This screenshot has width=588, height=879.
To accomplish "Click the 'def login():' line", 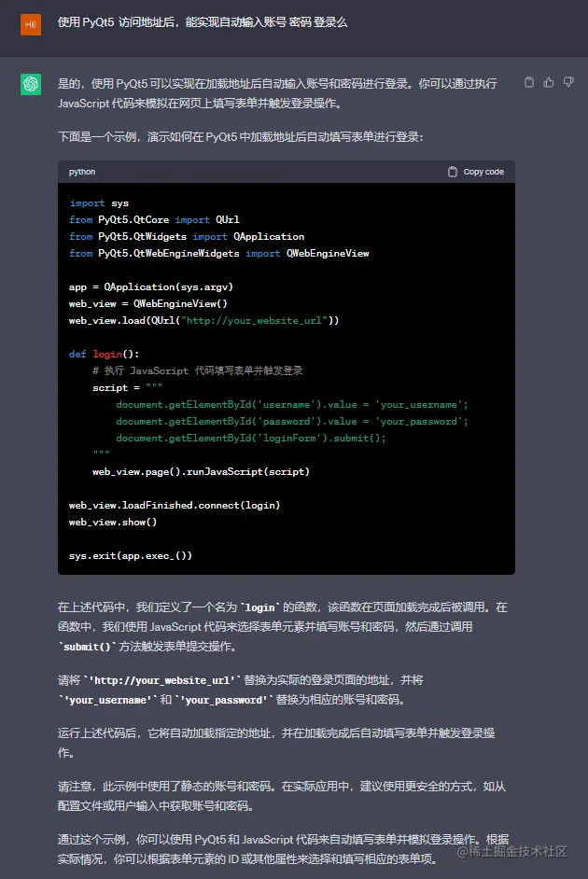I will pyautogui.click(x=104, y=355).
